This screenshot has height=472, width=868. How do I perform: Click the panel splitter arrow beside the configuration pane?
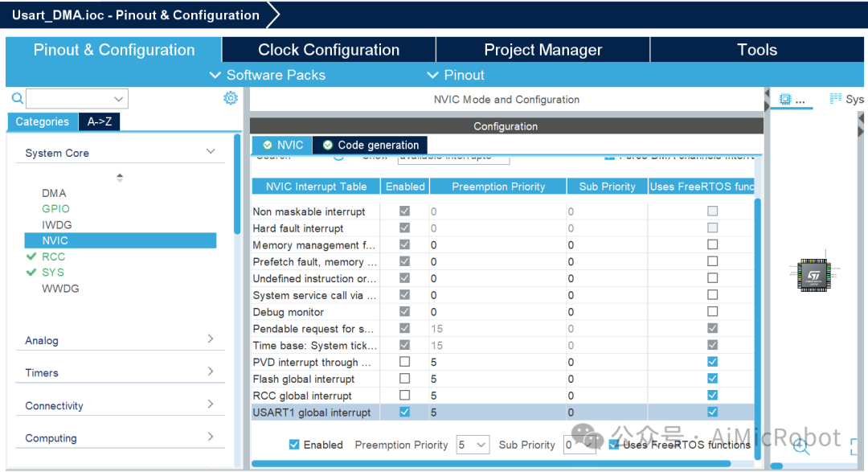pos(767,100)
